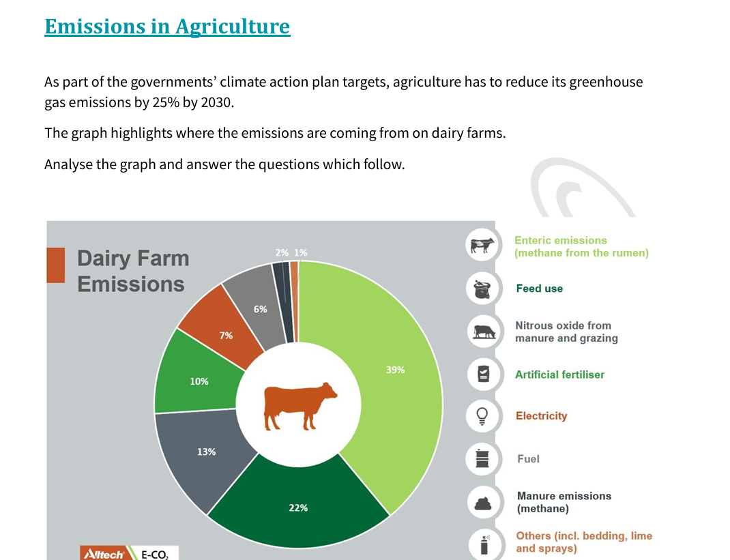This screenshot has height=560, width=730.
Task: Click the Artificial fertiliser legend label
Action: click(559, 374)
